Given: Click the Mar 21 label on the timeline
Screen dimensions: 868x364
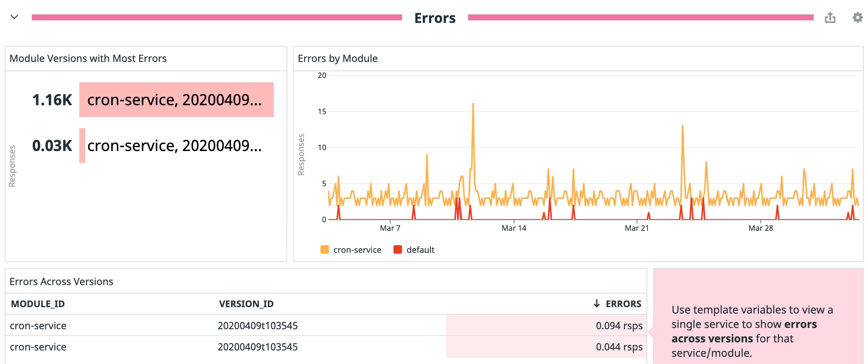Looking at the screenshot, I should pyautogui.click(x=637, y=228).
